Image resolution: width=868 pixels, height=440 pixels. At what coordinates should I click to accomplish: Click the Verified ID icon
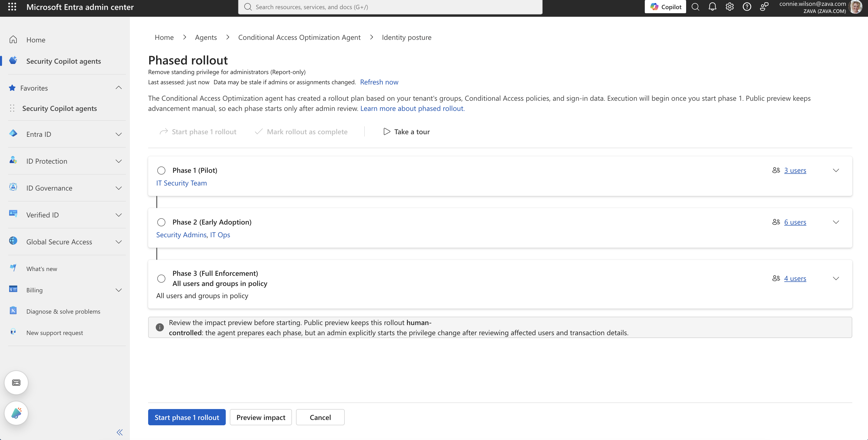pyautogui.click(x=13, y=213)
